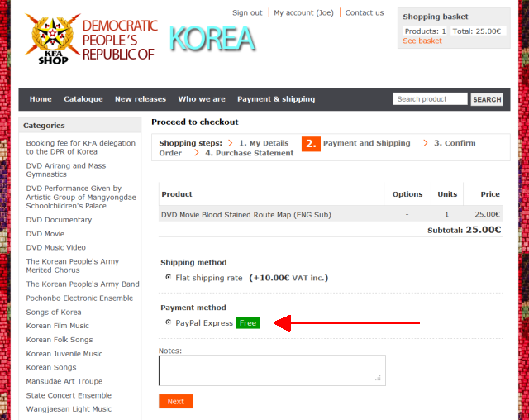The height and width of the screenshot is (420, 529).
Task: Click the Sign out link
Action: tap(247, 12)
